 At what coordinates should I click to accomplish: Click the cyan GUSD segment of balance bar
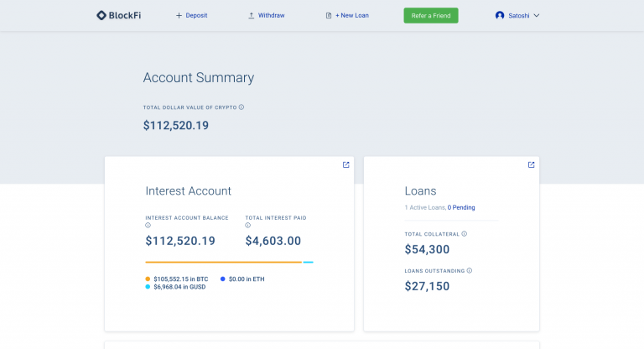pos(308,263)
